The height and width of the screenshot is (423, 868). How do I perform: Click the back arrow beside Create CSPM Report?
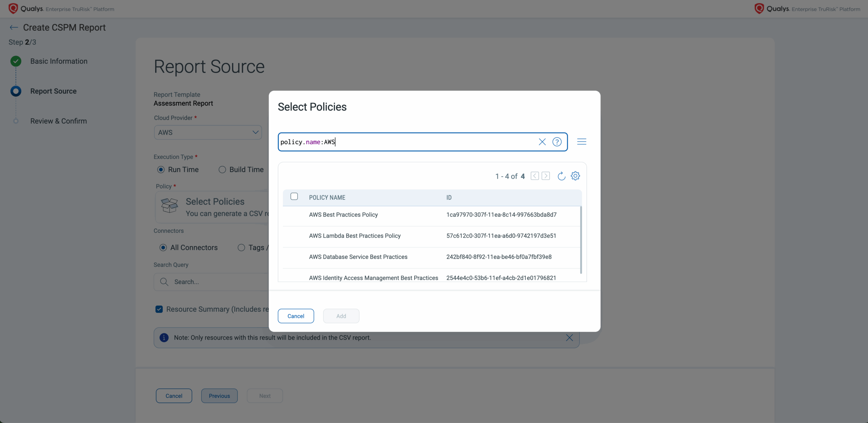tap(14, 27)
